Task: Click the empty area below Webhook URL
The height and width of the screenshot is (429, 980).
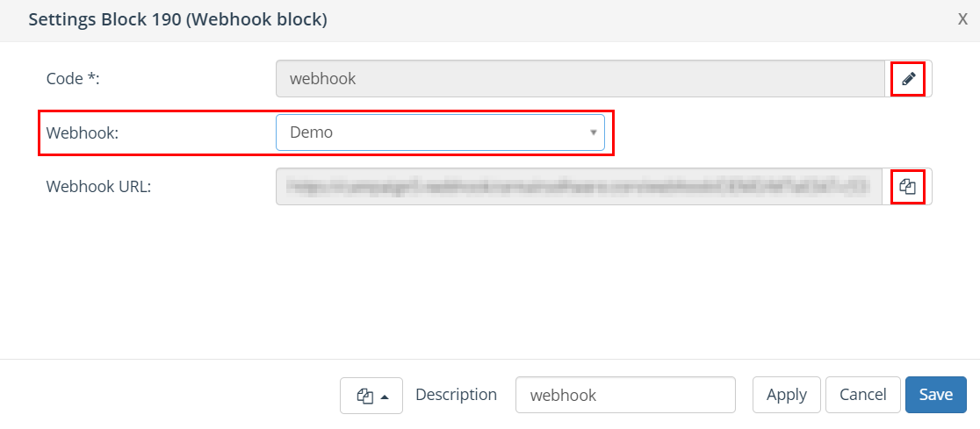Action: pos(490,281)
